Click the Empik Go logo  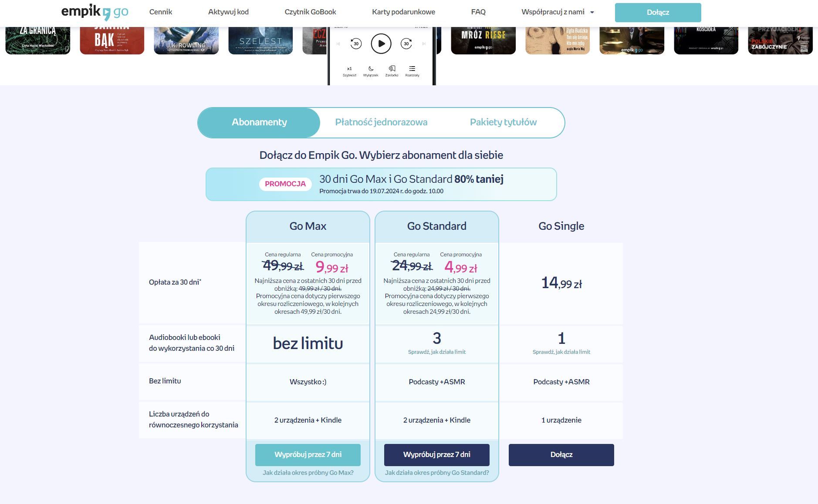pos(95,12)
